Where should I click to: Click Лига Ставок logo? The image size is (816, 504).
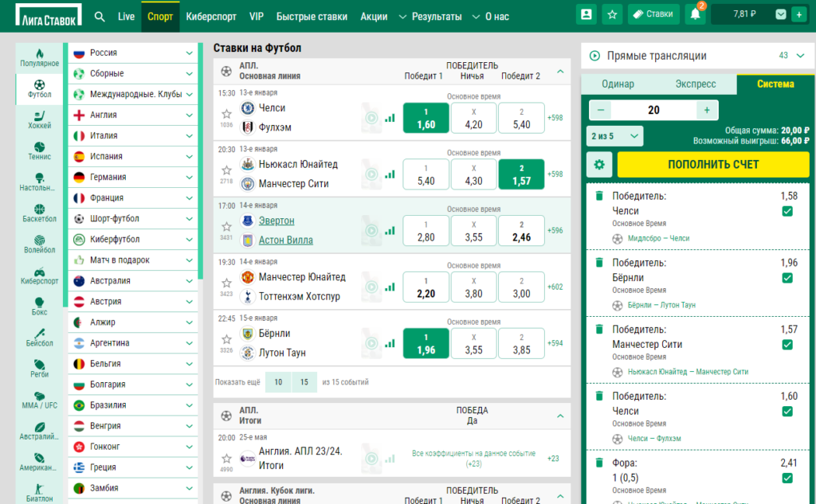49,15
